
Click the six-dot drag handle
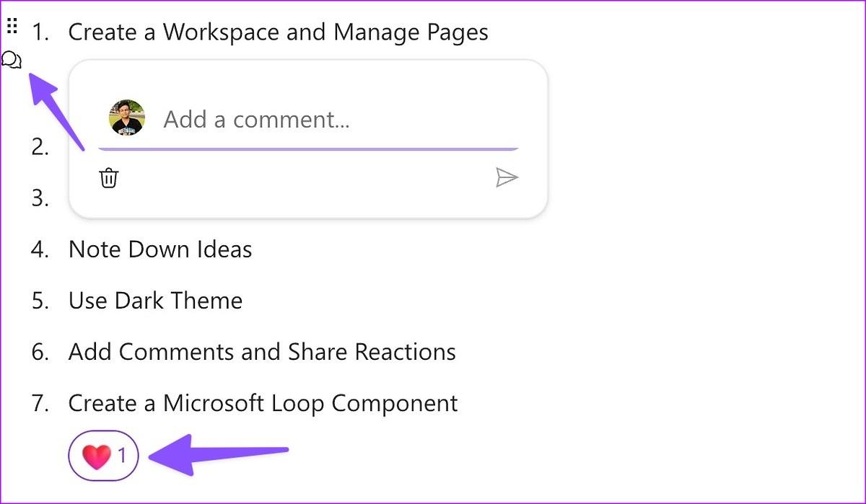[x=12, y=27]
